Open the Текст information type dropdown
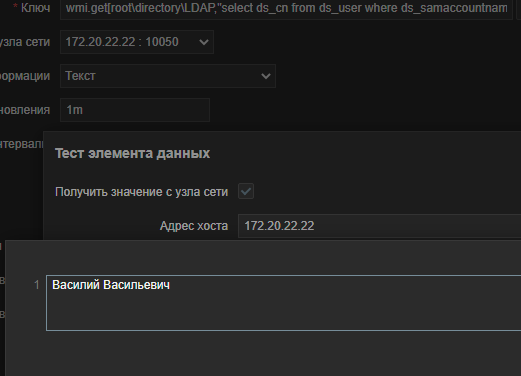521x376 pixels. pos(168,76)
